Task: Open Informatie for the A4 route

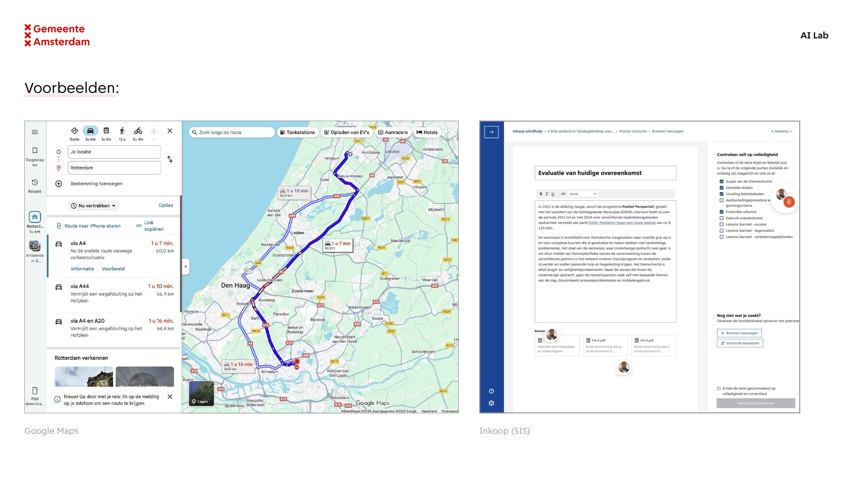Action: [x=83, y=269]
